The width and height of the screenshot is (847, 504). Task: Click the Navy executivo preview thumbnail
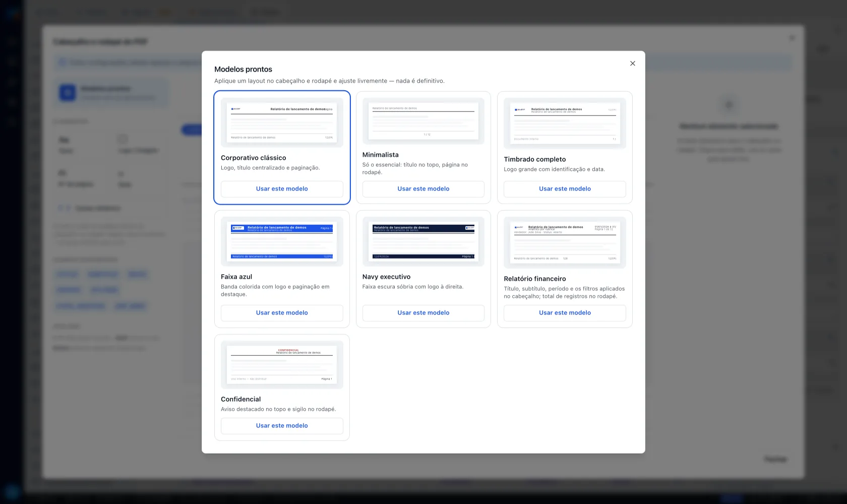point(423,241)
